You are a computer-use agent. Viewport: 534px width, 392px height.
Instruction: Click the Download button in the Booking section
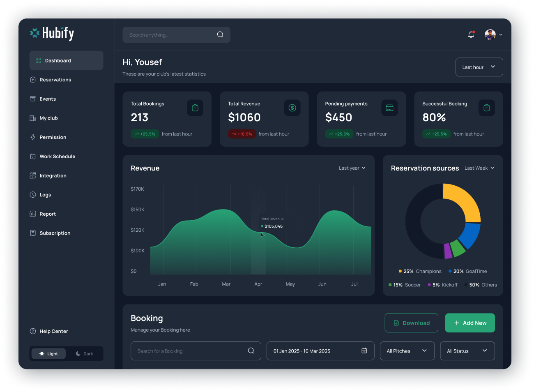(x=411, y=323)
